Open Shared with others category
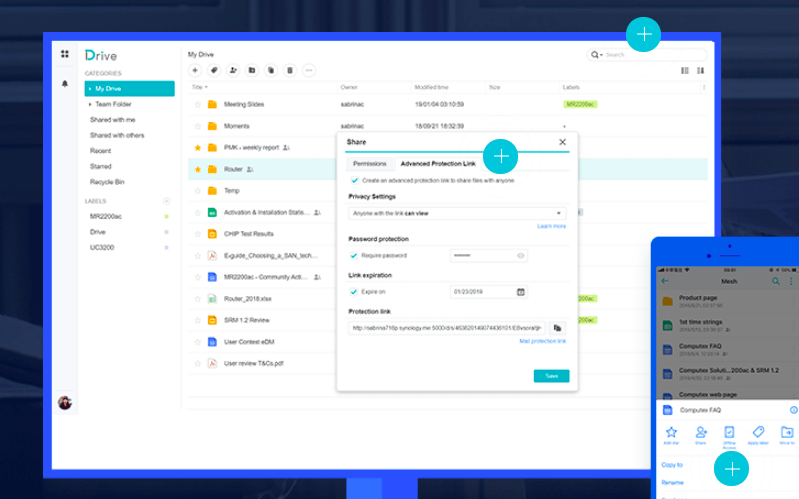This screenshot has height=499, width=799. [117, 136]
